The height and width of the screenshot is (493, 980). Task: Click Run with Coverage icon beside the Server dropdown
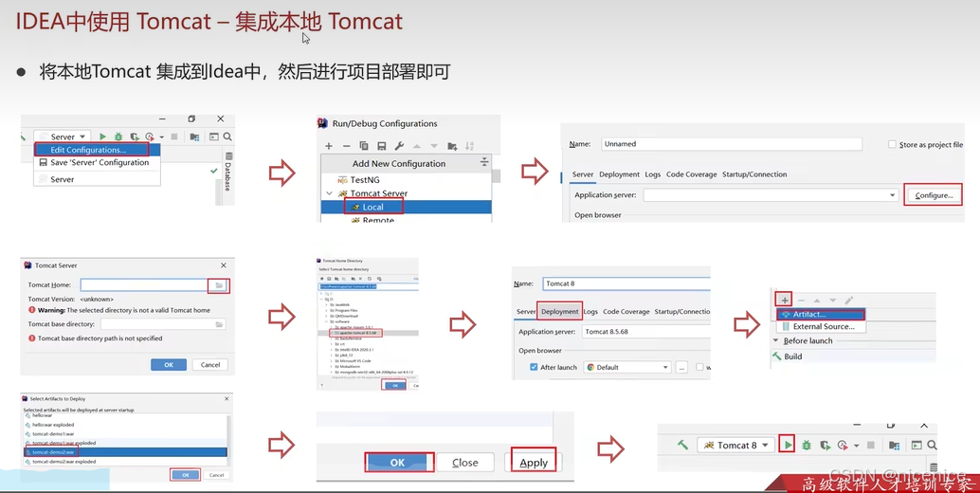coord(134,137)
